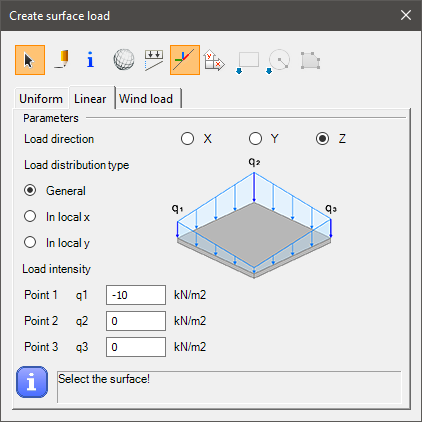Toggle the highlighted coordinate axes icon
This screenshot has height=422, width=422.
tap(185, 60)
